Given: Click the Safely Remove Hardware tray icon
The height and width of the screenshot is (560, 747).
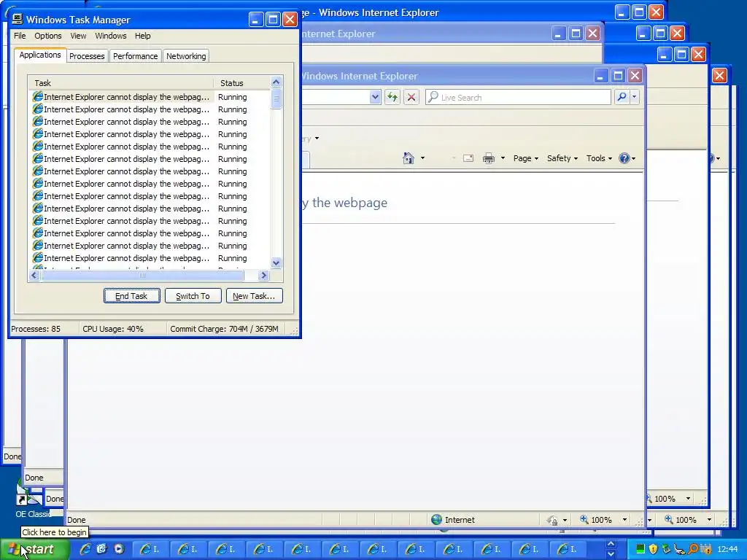Looking at the screenshot, I should tap(667, 549).
